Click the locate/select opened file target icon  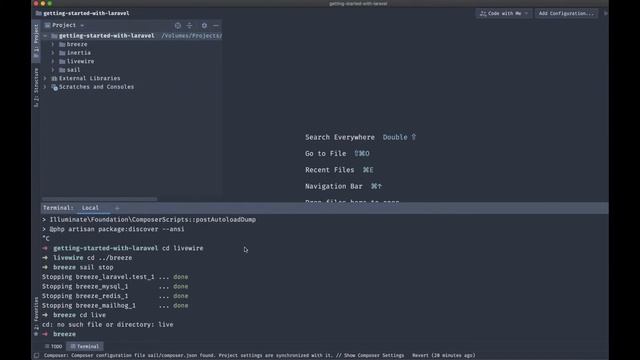coord(178,25)
